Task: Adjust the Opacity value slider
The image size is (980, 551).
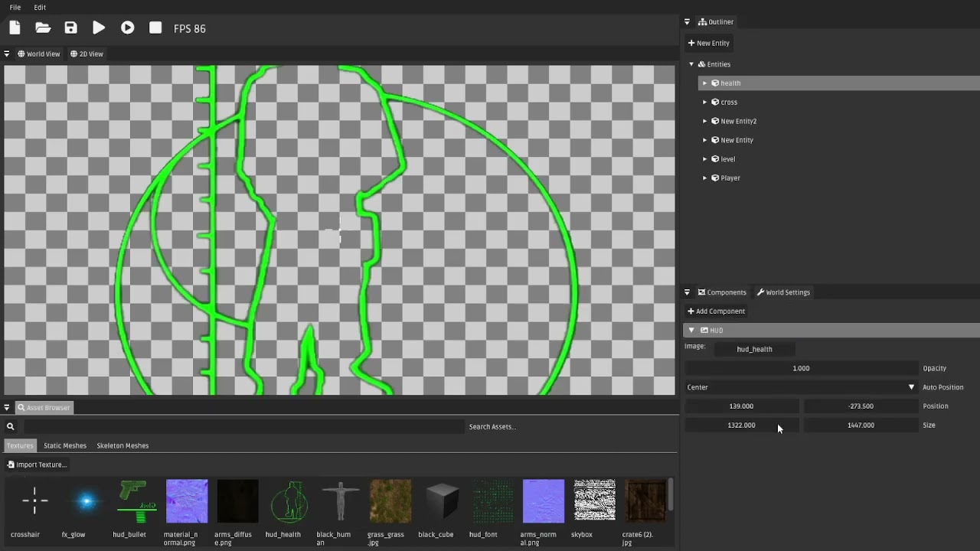Action: 801,368
